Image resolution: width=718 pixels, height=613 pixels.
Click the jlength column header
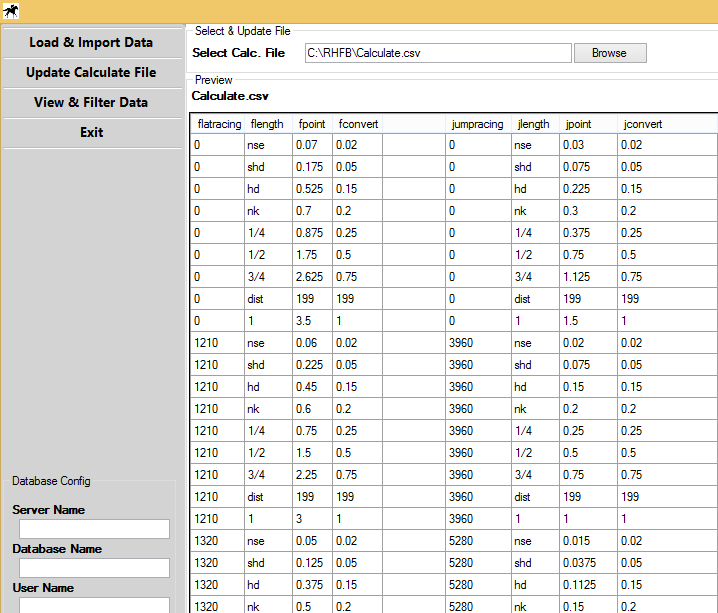[x=533, y=124]
